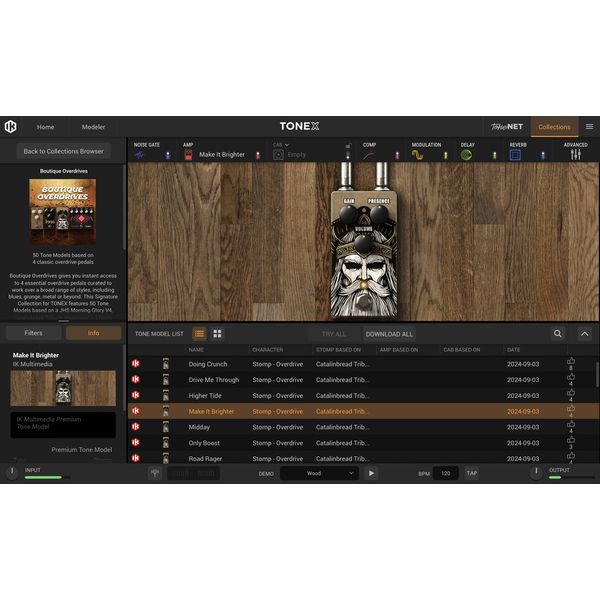This screenshot has height=600, width=600.
Task: Open the Advanced sliders icon
Action: [x=576, y=155]
